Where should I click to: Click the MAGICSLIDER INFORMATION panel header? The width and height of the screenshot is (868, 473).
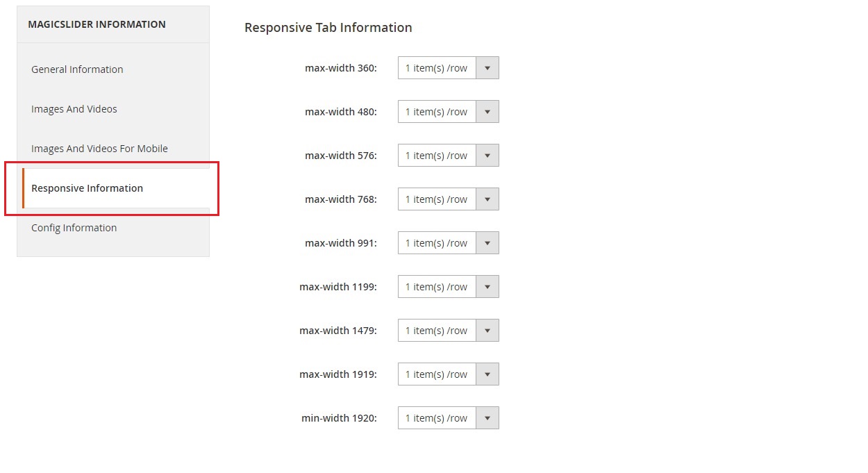(97, 24)
